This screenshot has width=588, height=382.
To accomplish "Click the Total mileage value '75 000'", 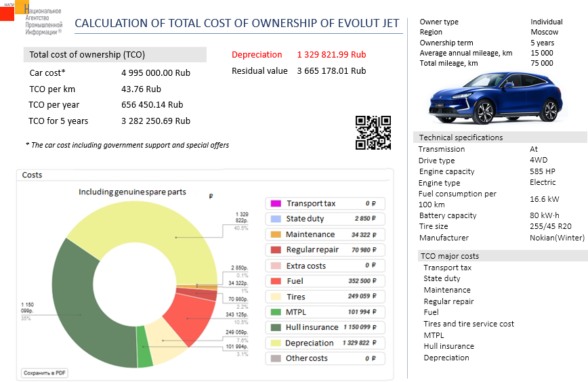I will pos(542,63).
